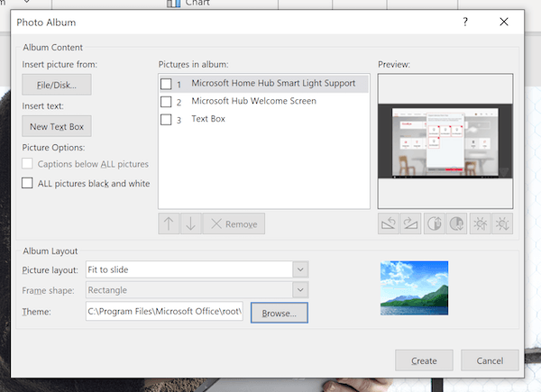Click the rotate counterclockwise icon
This screenshot has width=541, height=392.
pyautogui.click(x=389, y=223)
